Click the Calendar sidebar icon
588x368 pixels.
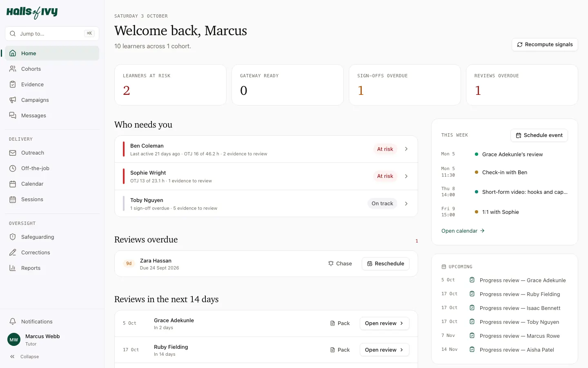pyautogui.click(x=13, y=184)
